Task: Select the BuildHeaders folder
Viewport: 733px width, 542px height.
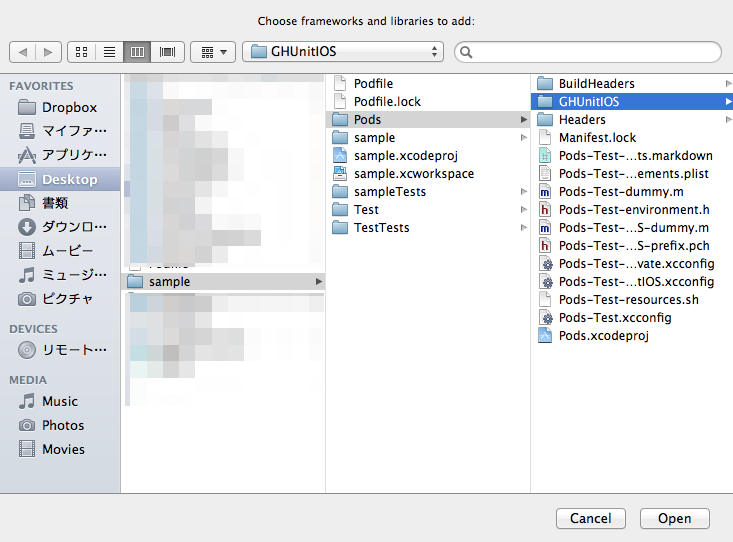Action: [x=632, y=84]
